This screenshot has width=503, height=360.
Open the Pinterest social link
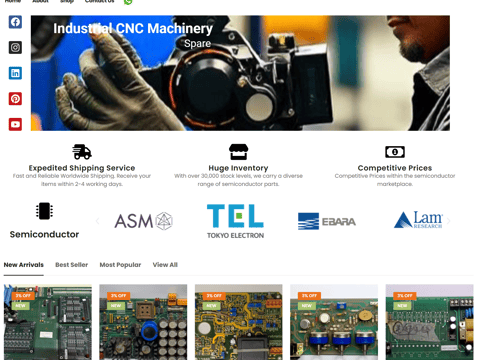(x=15, y=99)
